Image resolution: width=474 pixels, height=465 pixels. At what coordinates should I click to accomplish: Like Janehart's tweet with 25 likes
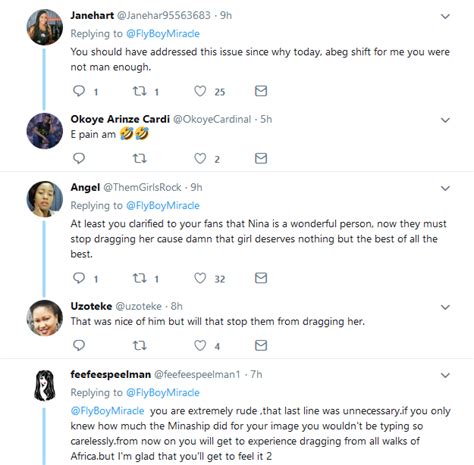200,91
